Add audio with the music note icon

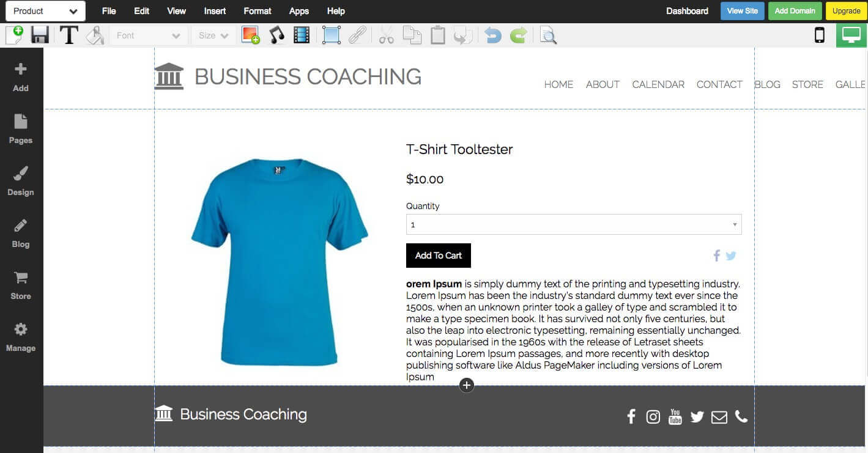pos(277,35)
